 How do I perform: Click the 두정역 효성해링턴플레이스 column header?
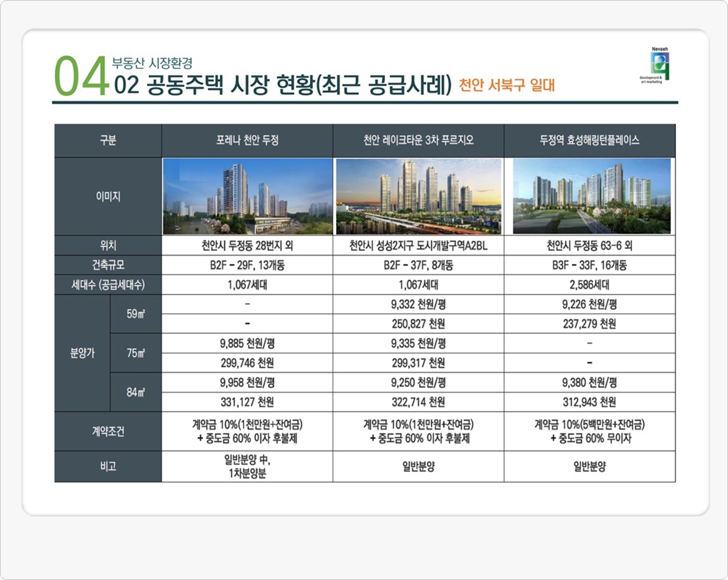tap(590, 140)
